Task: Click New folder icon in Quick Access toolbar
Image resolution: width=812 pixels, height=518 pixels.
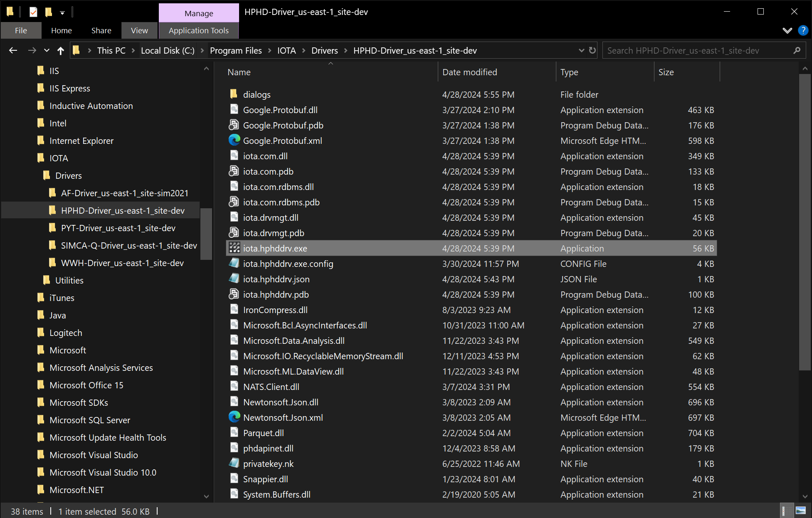Action: [49, 12]
